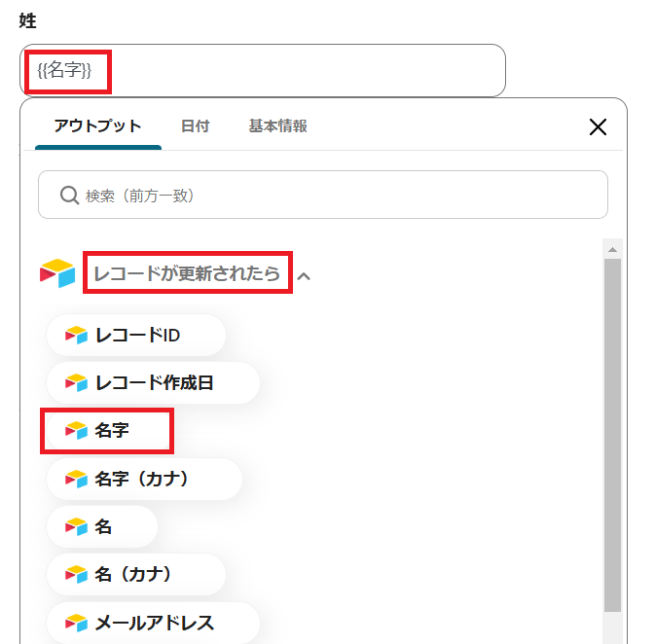The height and width of the screenshot is (644, 655).
Task: Open the 基本情報 tab
Action: (277, 126)
